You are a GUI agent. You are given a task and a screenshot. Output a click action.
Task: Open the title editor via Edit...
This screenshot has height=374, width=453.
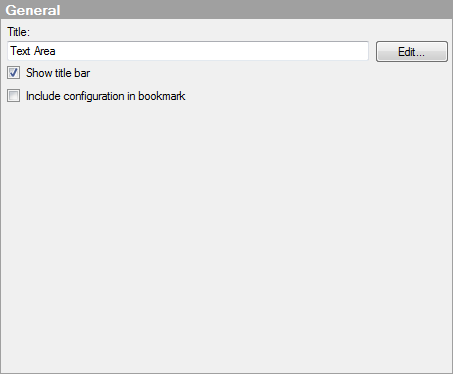click(x=412, y=52)
